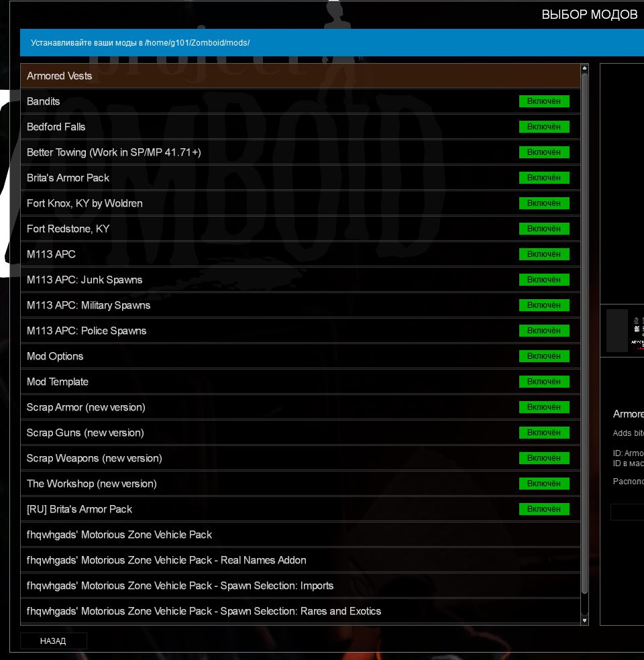Choose The Workshop (new version) mod name

tap(91, 484)
